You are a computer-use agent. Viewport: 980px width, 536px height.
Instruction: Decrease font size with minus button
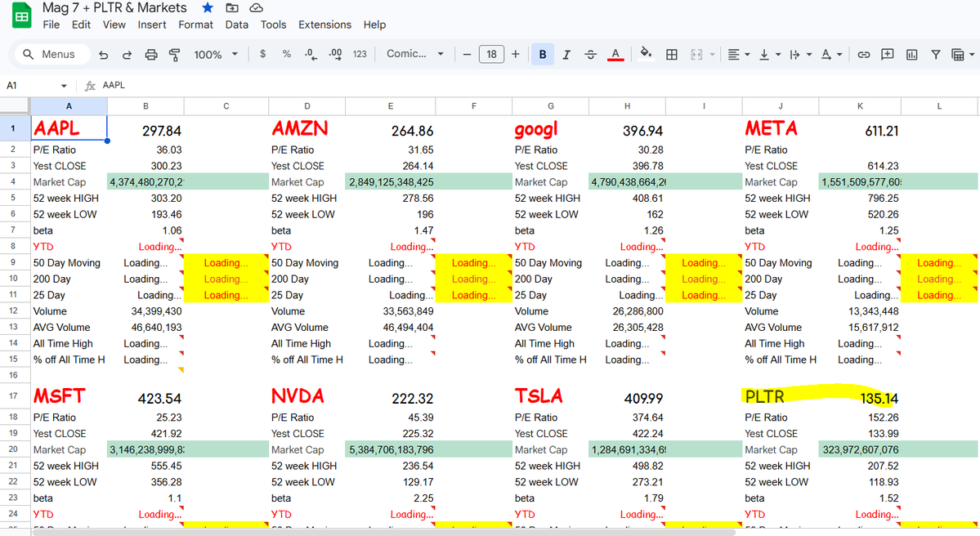click(x=467, y=55)
